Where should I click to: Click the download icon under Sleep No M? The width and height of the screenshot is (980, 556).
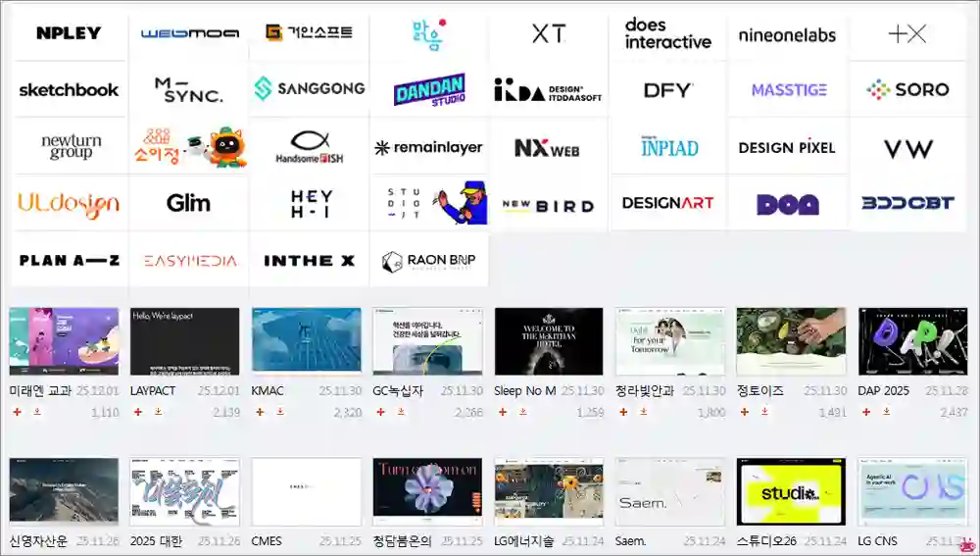coord(522,413)
